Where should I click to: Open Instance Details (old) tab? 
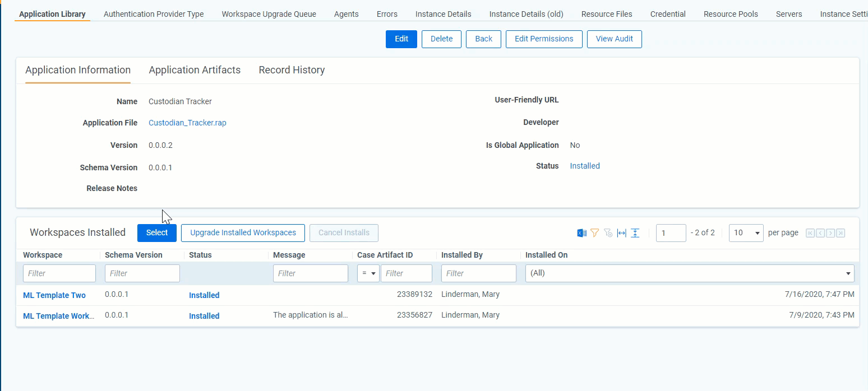[527, 14]
